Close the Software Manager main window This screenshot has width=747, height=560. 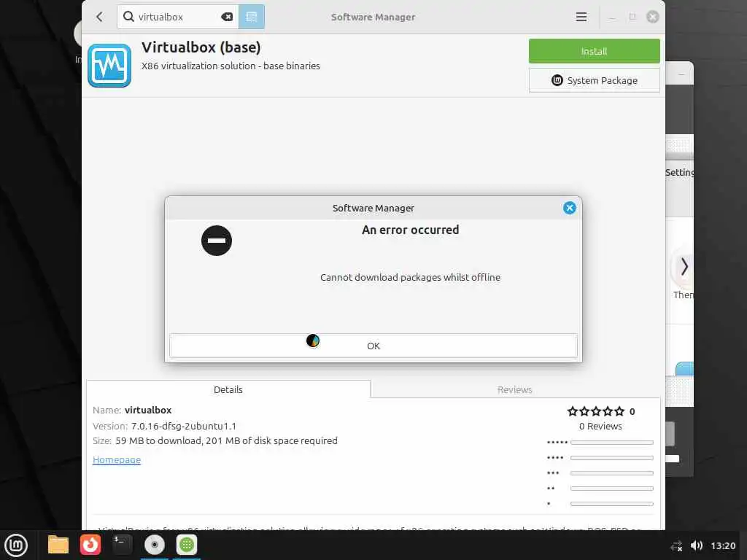point(652,17)
